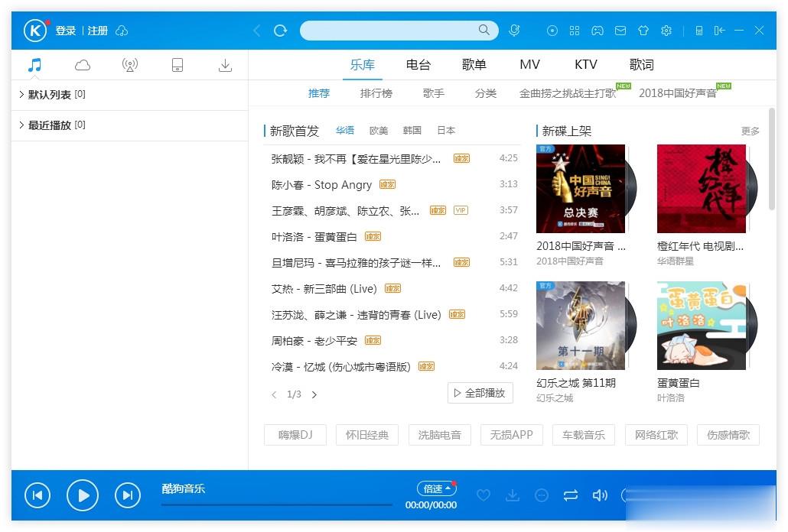Screen dimensions: 788x532
Task: Switch to the 乐库 tab
Action: point(363,65)
